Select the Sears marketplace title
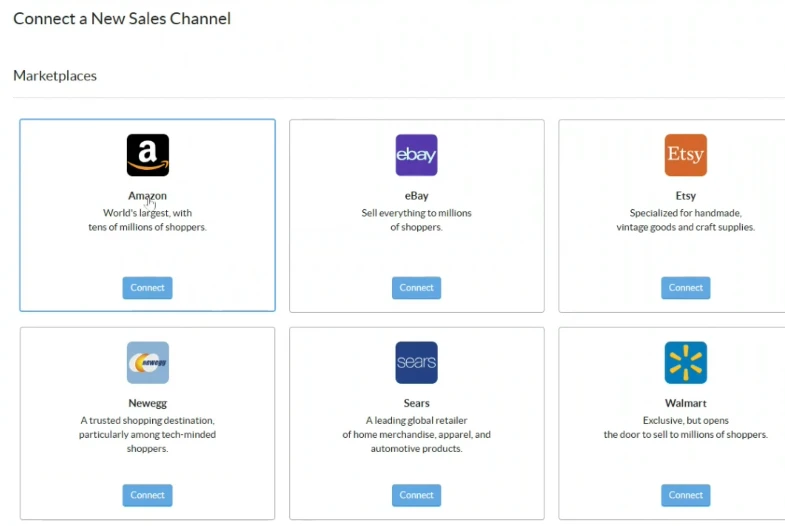The image size is (785, 526). click(x=416, y=403)
